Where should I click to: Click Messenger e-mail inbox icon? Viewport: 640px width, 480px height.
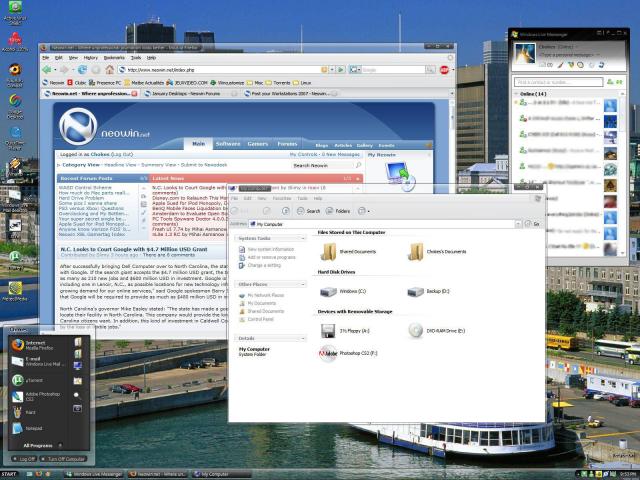tap(542, 64)
